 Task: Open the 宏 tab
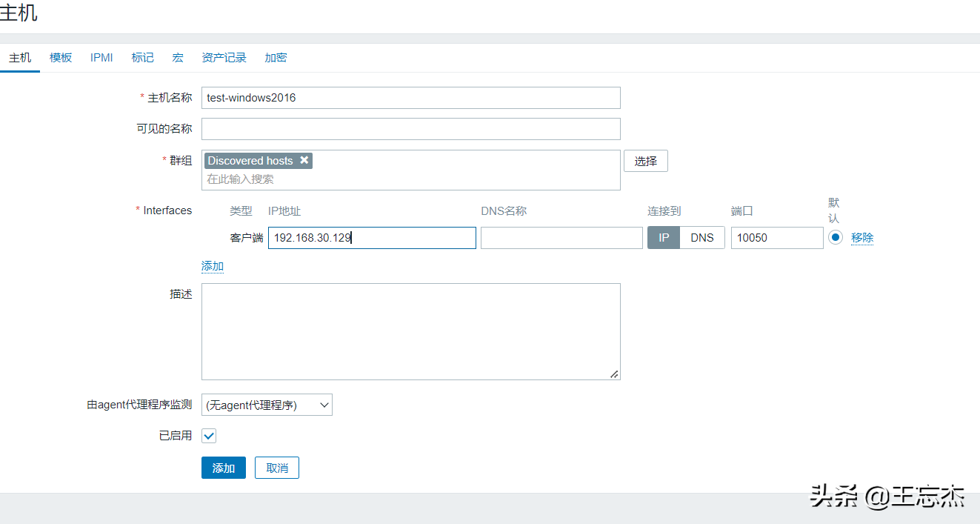(x=178, y=57)
